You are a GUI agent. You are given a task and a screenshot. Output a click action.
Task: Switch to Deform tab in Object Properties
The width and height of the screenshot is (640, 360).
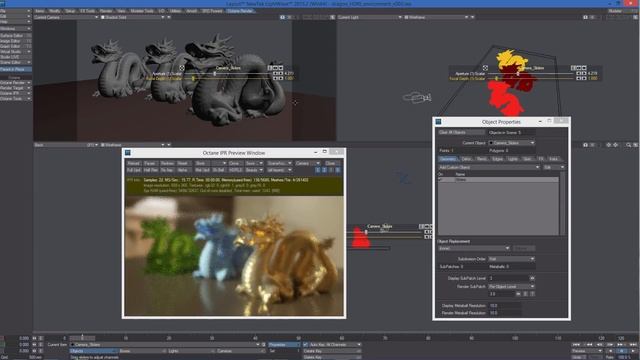[467, 159]
